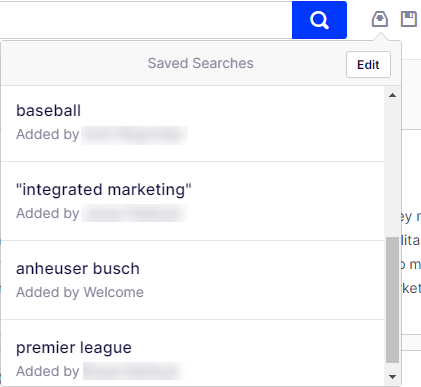Click the "Added by" label under premier league

click(x=48, y=371)
